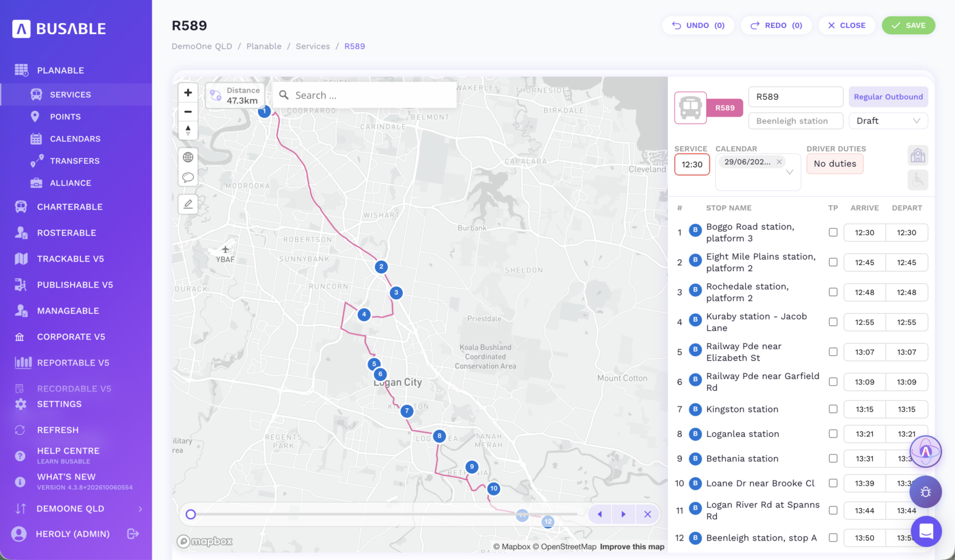Open the globe map style icon

(188, 157)
